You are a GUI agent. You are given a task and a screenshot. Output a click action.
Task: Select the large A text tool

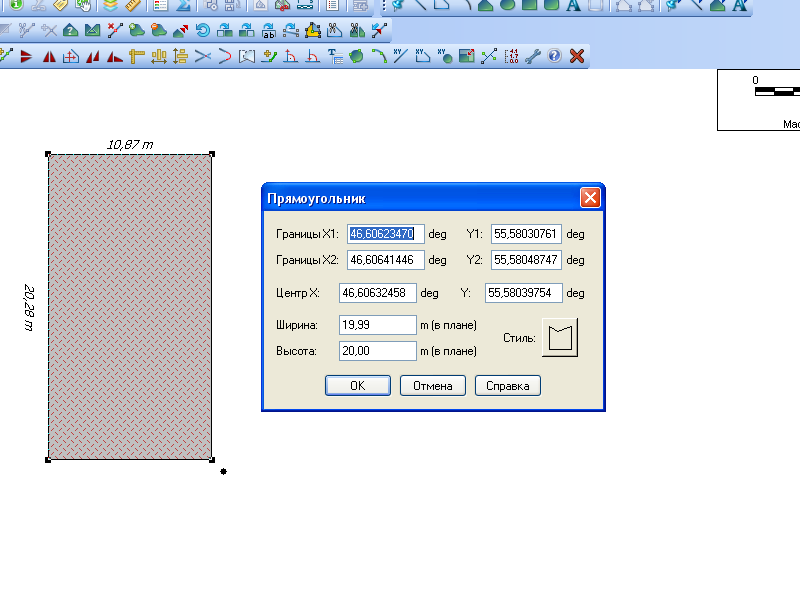(740, 5)
